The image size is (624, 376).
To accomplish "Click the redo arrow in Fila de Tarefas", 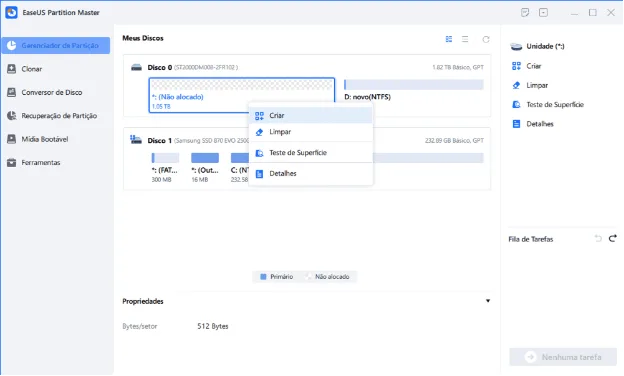I will pos(613,239).
